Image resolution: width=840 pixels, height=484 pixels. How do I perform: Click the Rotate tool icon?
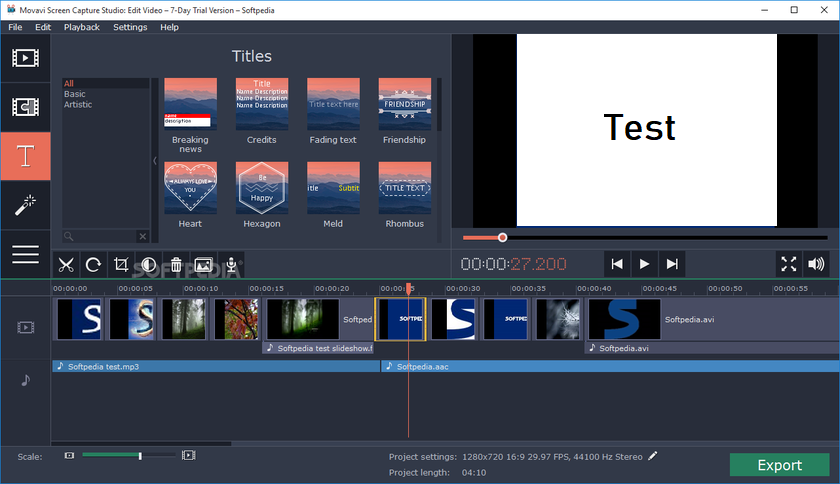[93, 265]
